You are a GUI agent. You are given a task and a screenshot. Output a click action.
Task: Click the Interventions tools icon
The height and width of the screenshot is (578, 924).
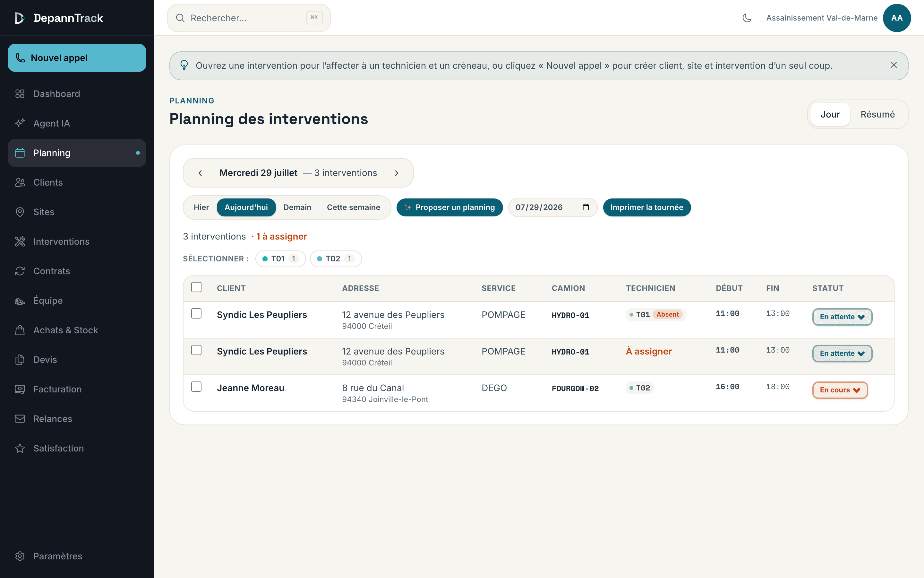coord(20,241)
